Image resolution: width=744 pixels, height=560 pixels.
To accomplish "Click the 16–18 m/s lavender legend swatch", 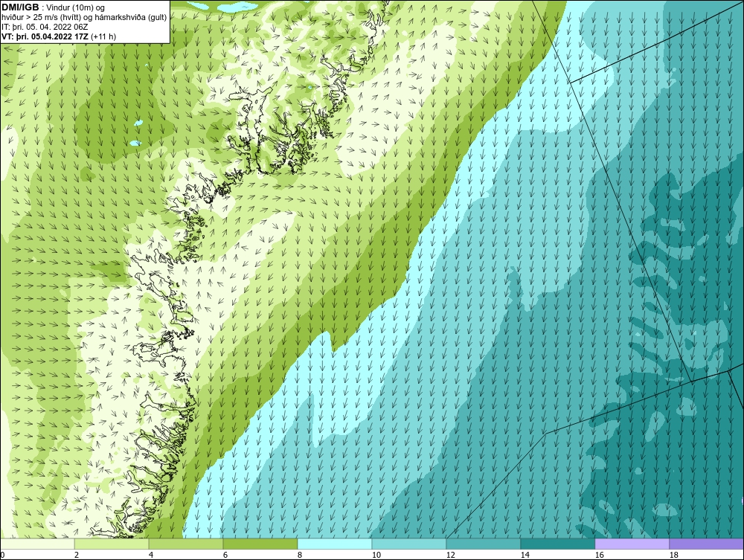I will [x=632, y=544].
